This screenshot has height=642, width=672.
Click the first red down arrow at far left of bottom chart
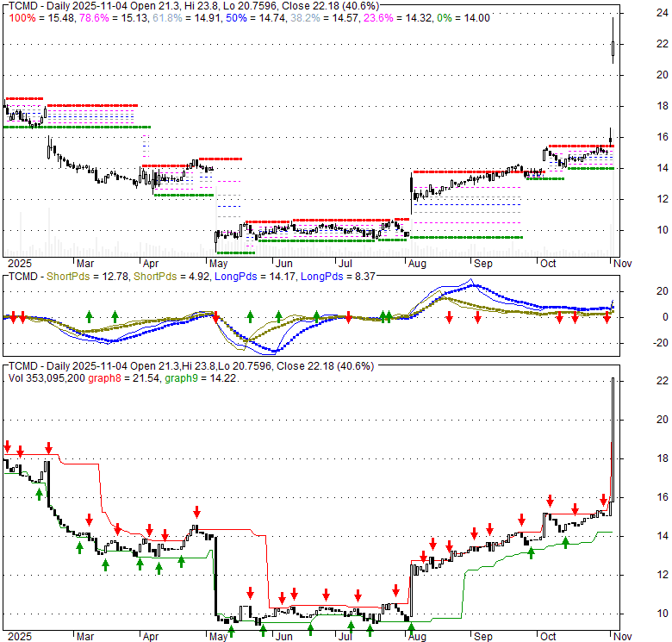(8, 447)
